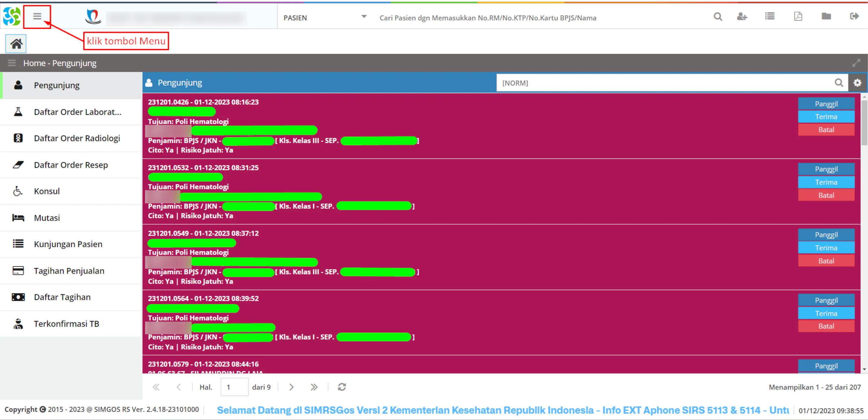
Task: Click Terima for visit 231201.0426
Action: pos(826,116)
